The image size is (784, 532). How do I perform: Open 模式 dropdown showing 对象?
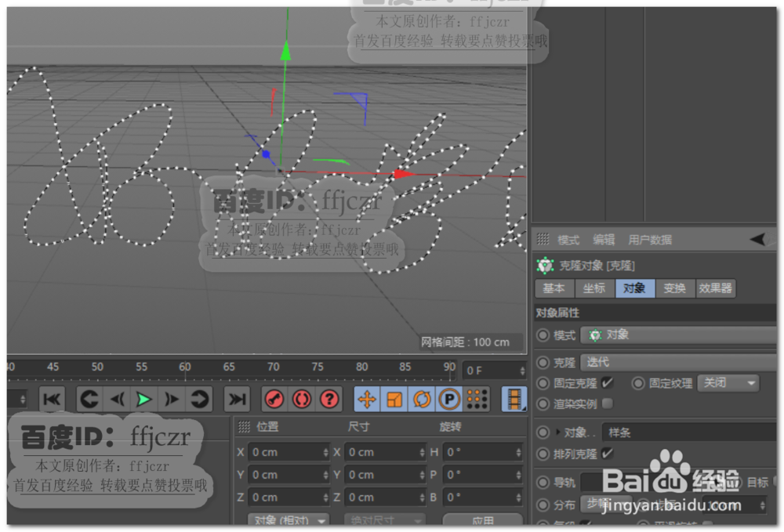[x=678, y=335]
